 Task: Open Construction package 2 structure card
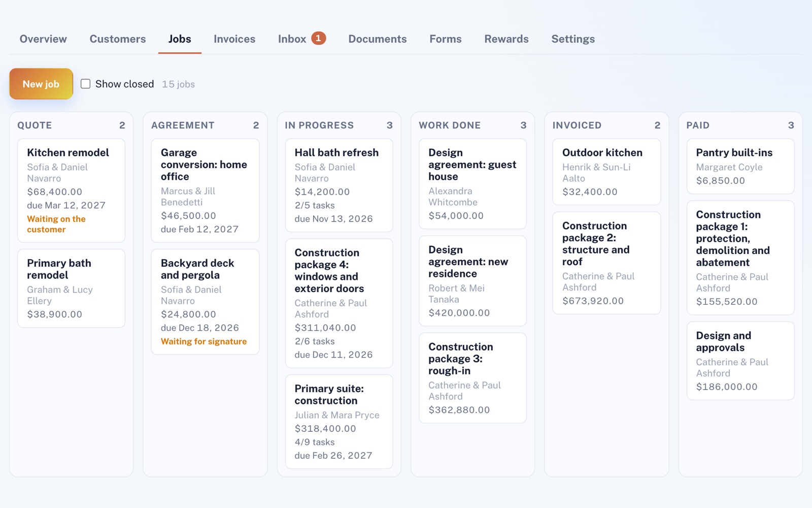606,263
